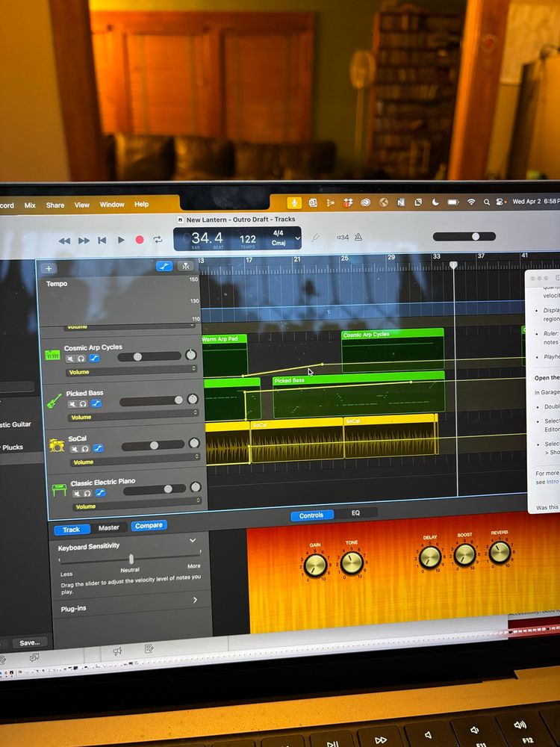Image resolution: width=560 pixels, height=747 pixels.
Task: Click the Picked Bass pan knob
Action: 193,399
